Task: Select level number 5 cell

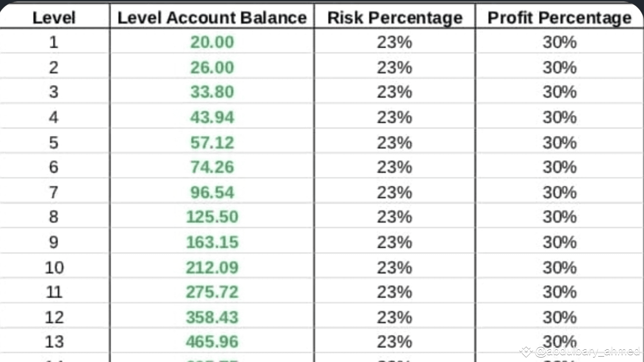Action: pos(54,142)
